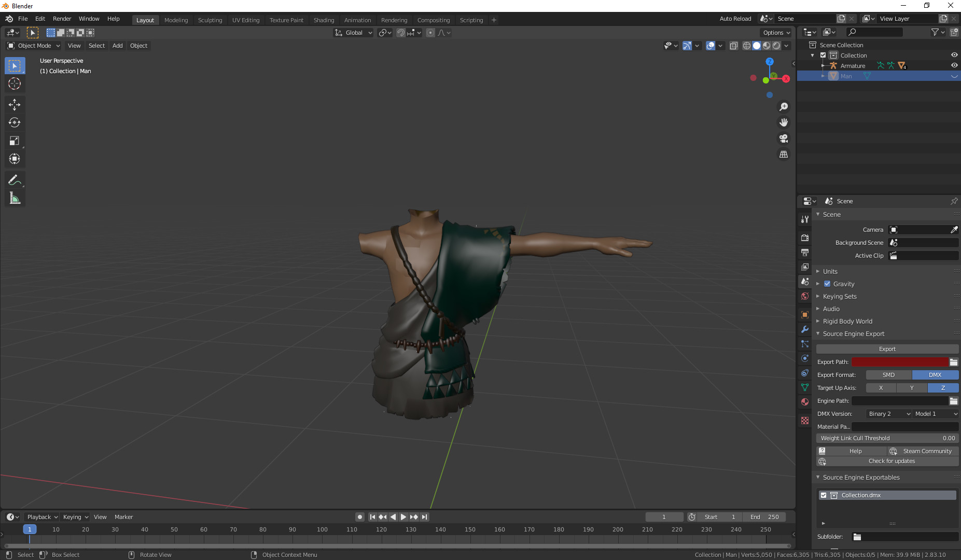Open the Render menu
The height and width of the screenshot is (560, 961).
point(62,19)
